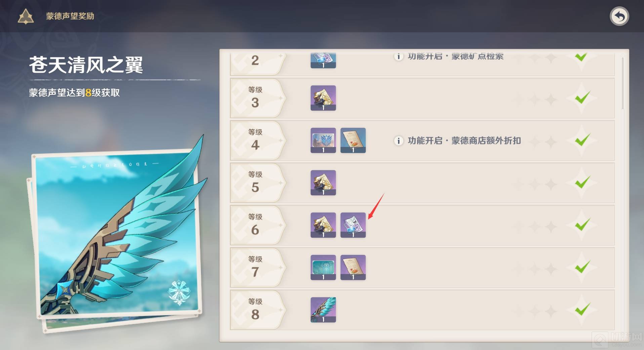Screen dimensions: 644x350
Task: Click green checkmark on level 3 row
Action: point(582,98)
